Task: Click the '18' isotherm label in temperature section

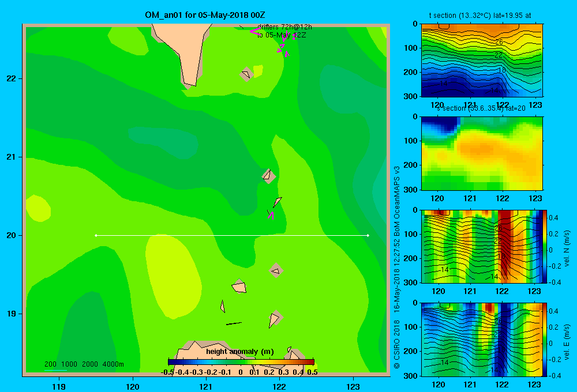Action: coord(502,70)
